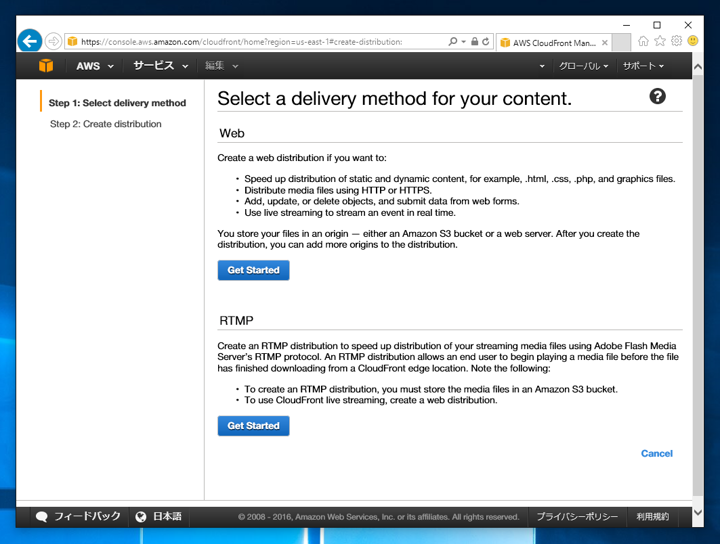The width and height of the screenshot is (720, 544).
Task: Click the browser home icon
Action: [x=643, y=41]
